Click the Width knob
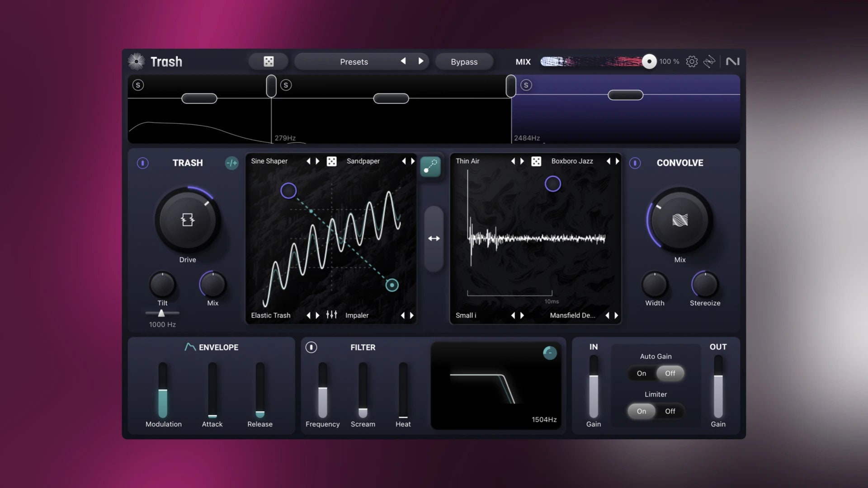Viewport: 868px width, 488px height. pyautogui.click(x=655, y=284)
